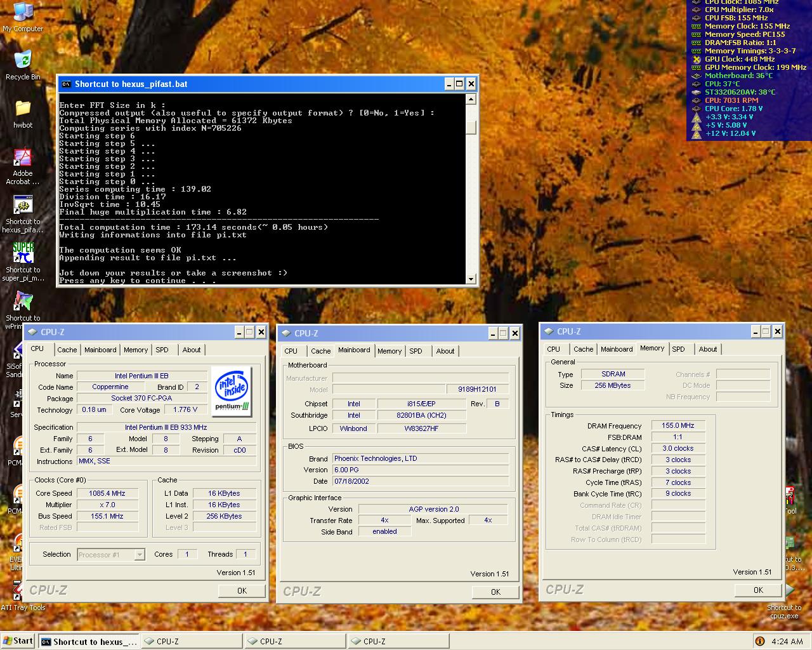The width and height of the screenshot is (812, 650).
Task: Click the CPU-Z title icon in the CPU tab window
Action: click(32, 332)
